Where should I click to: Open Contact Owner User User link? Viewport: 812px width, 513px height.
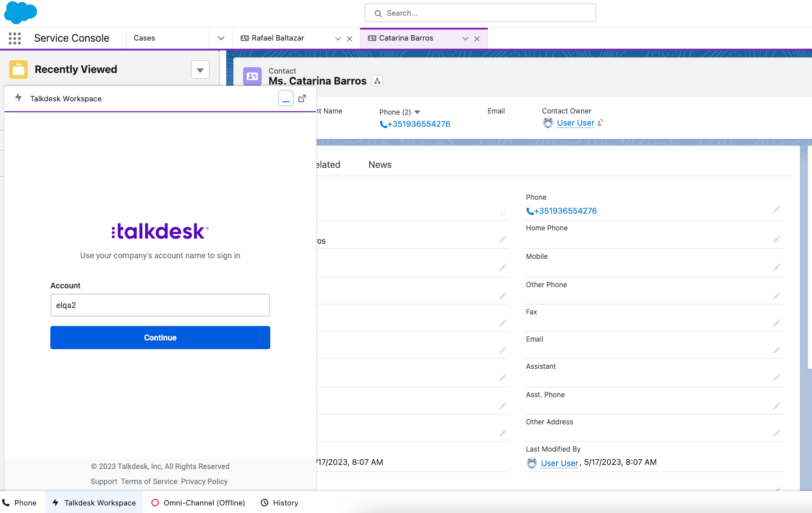tap(575, 123)
